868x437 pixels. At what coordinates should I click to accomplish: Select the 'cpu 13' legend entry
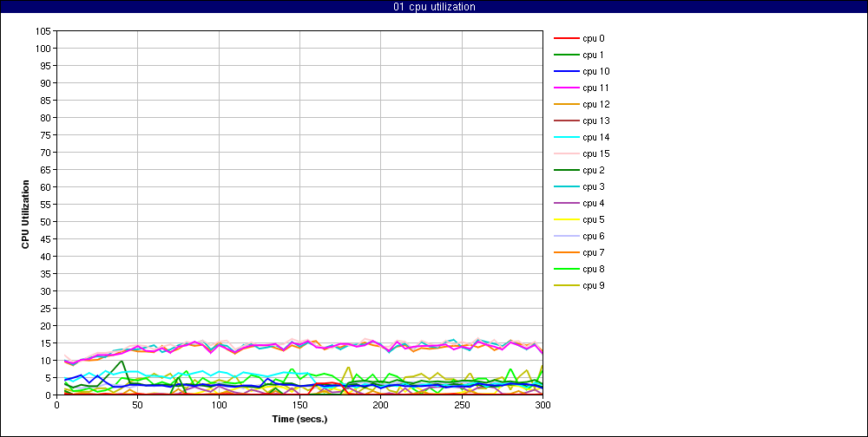(x=582, y=121)
